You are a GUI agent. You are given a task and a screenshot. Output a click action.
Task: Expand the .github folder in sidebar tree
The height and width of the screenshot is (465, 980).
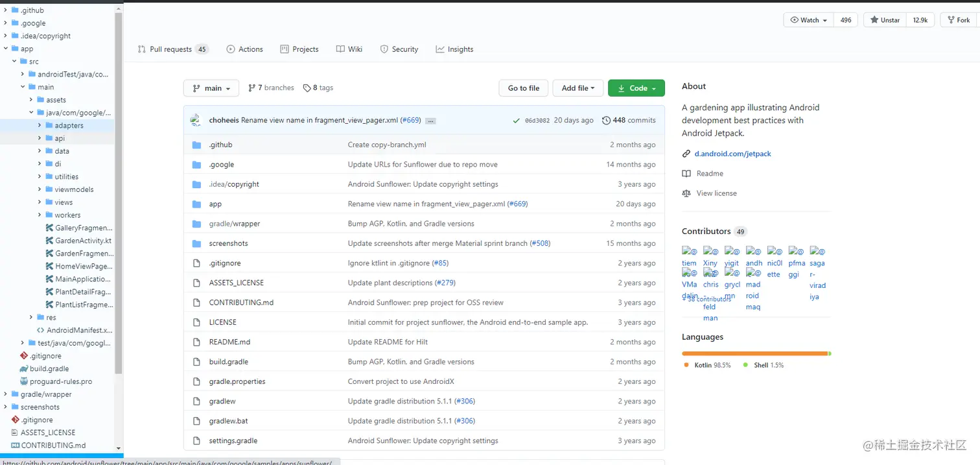coord(6,10)
